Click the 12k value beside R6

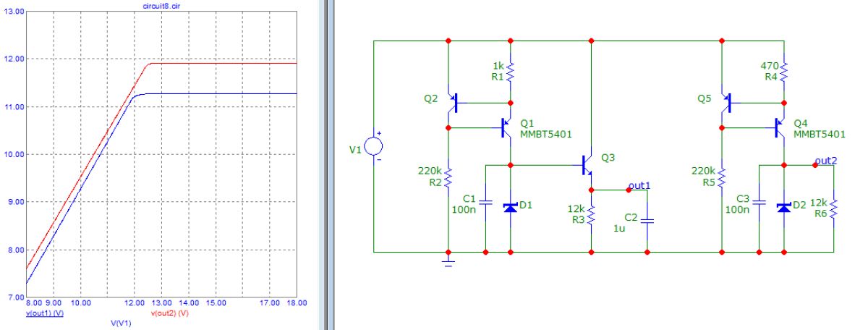click(x=818, y=202)
